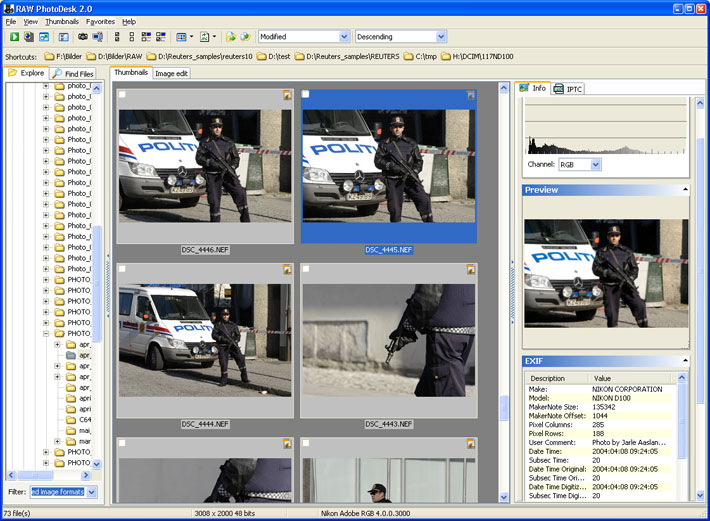Click the corner icon on DSC_4446.NEF thumbnail
This screenshot has width=710, height=521.
287,95
